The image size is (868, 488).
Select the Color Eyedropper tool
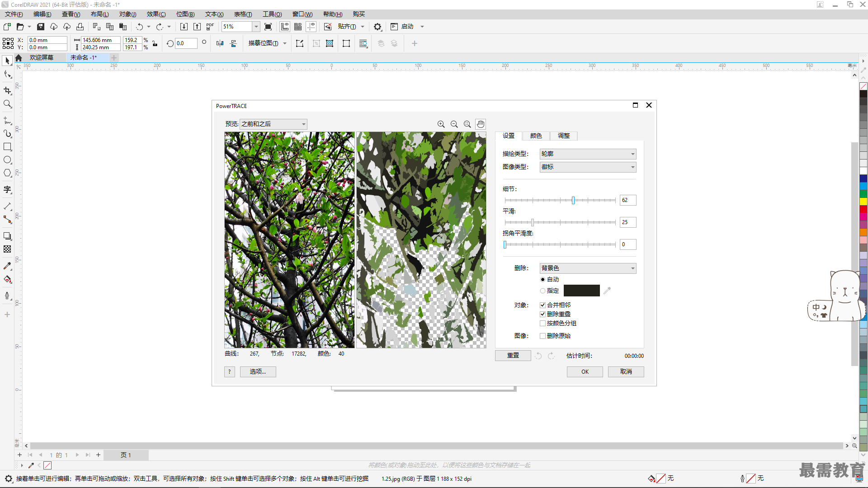[7, 266]
